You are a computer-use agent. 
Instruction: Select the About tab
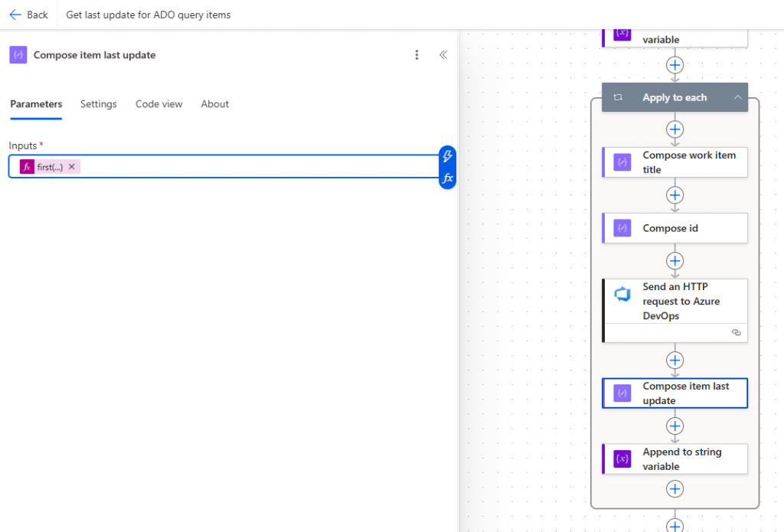pos(214,104)
